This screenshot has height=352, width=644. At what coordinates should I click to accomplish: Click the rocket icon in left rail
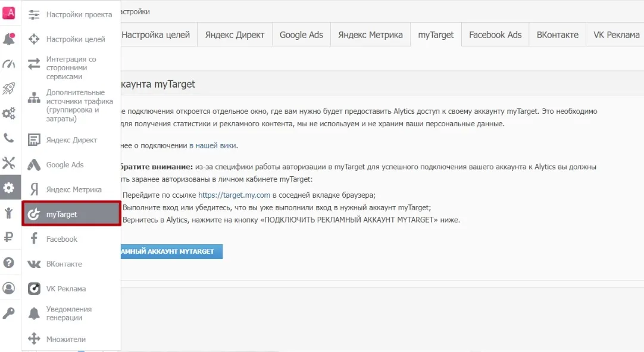point(8,88)
